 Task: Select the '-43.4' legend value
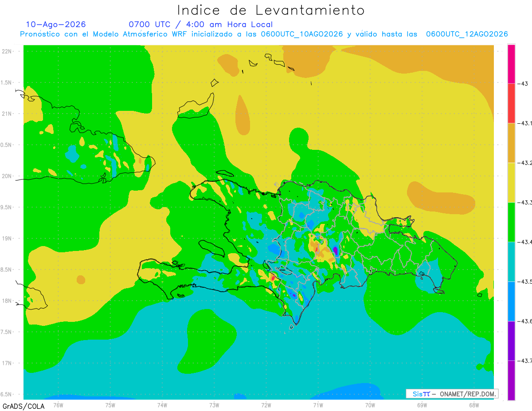[x=525, y=242]
